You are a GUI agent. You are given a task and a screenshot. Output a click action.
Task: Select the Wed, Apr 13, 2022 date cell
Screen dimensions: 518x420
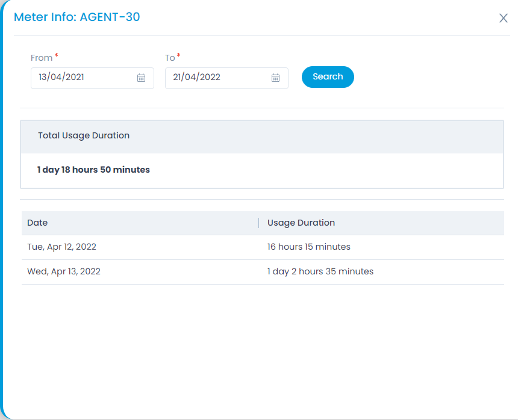pos(64,271)
